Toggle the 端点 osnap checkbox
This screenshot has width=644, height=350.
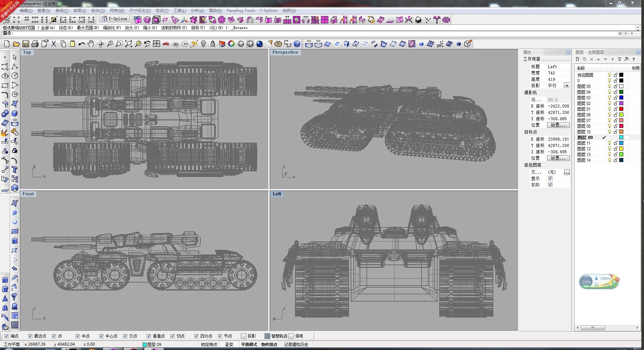pos(6,336)
